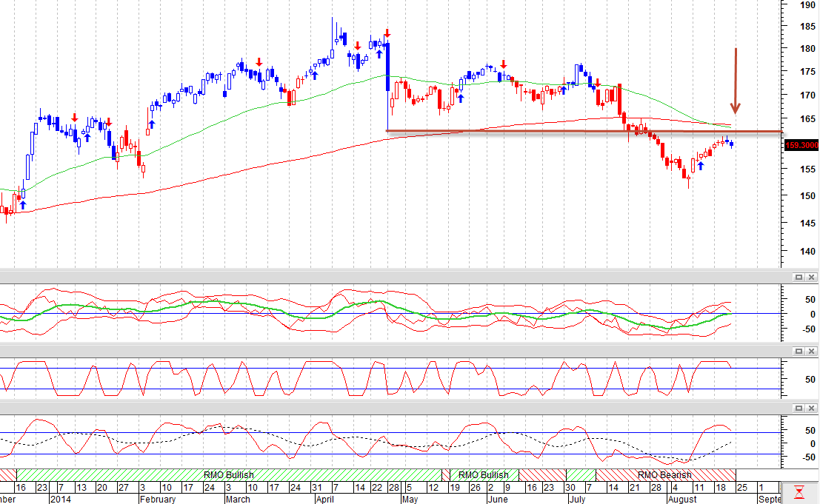The width and height of the screenshot is (820, 504).
Task: Select the last blue candle at chart's right end
Action: point(731,144)
